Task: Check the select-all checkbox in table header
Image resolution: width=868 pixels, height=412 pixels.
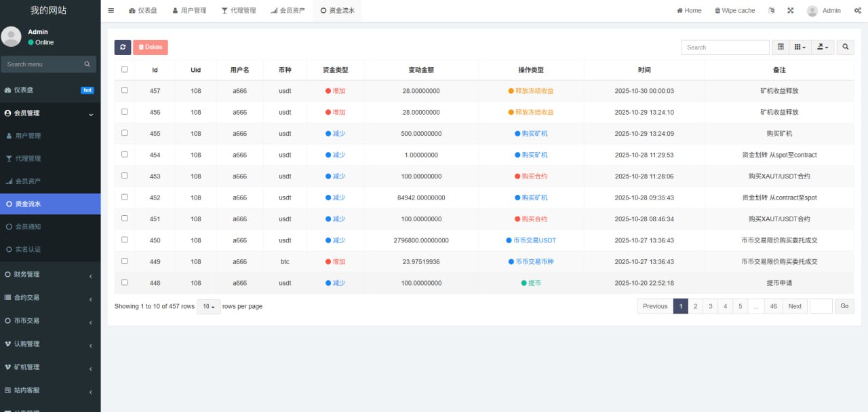Action: click(x=124, y=69)
